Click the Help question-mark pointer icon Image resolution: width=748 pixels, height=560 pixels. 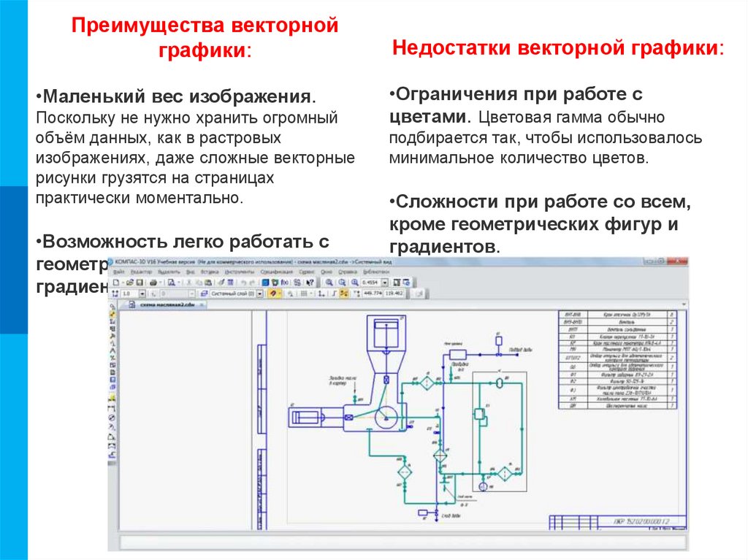(x=310, y=283)
